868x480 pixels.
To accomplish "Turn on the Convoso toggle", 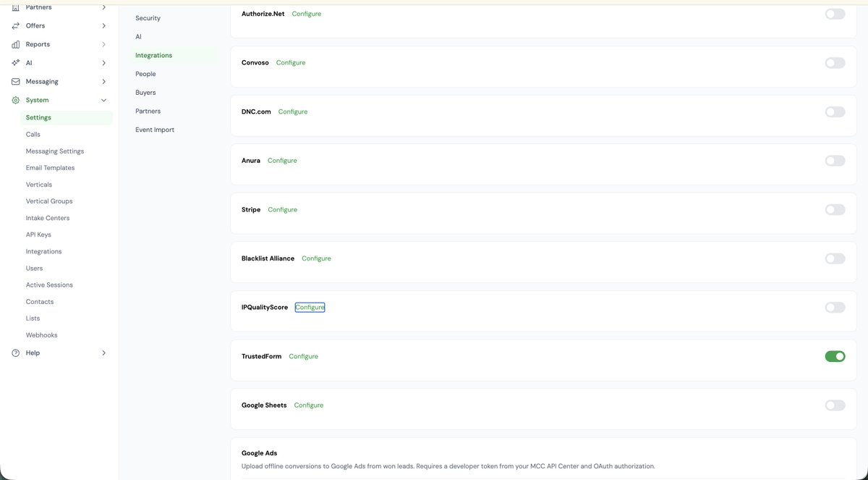I will point(835,63).
